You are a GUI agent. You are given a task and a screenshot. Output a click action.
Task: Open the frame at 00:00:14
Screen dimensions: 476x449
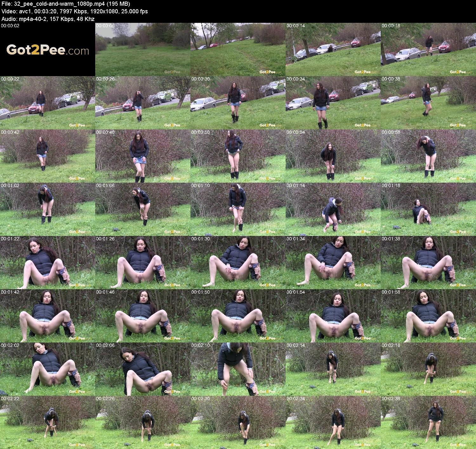[x=333, y=50]
